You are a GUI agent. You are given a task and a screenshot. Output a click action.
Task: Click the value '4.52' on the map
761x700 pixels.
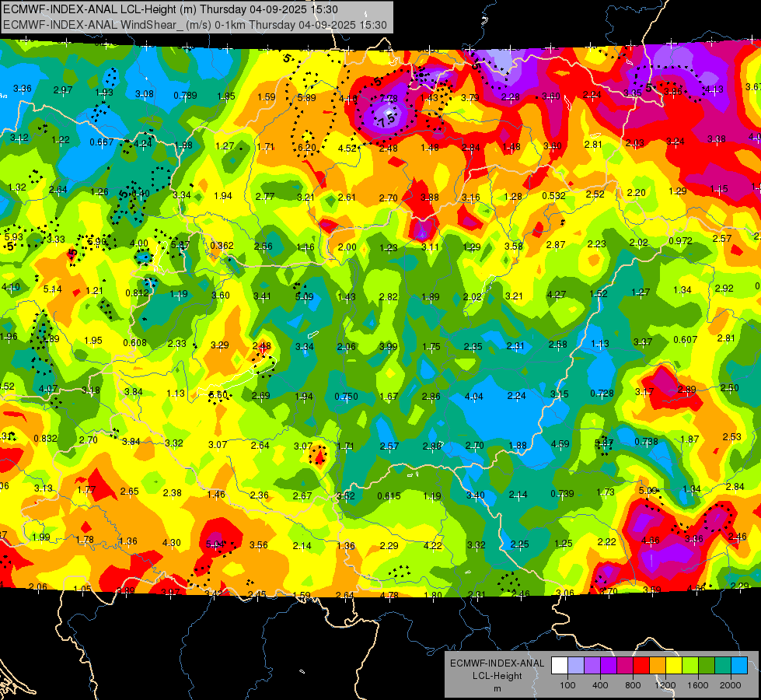(347, 148)
